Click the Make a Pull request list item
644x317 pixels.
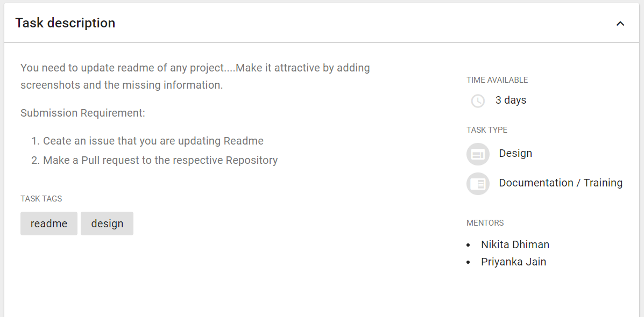pos(160,160)
